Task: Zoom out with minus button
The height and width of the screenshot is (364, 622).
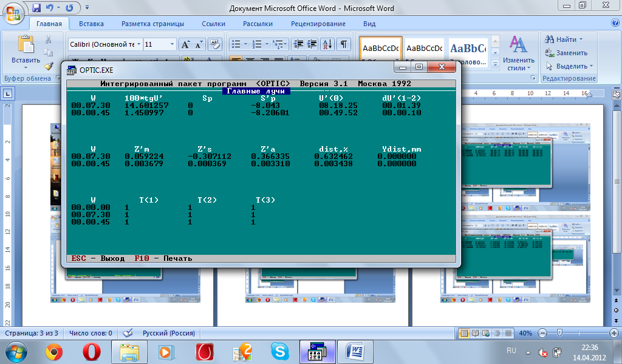Action: 543,333
